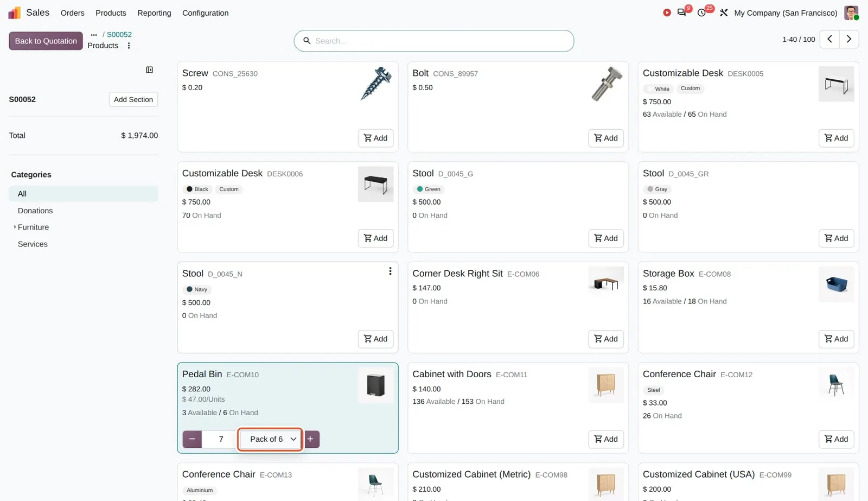Add the Green Stool to order
This screenshot has width=868, height=501.
tap(606, 238)
